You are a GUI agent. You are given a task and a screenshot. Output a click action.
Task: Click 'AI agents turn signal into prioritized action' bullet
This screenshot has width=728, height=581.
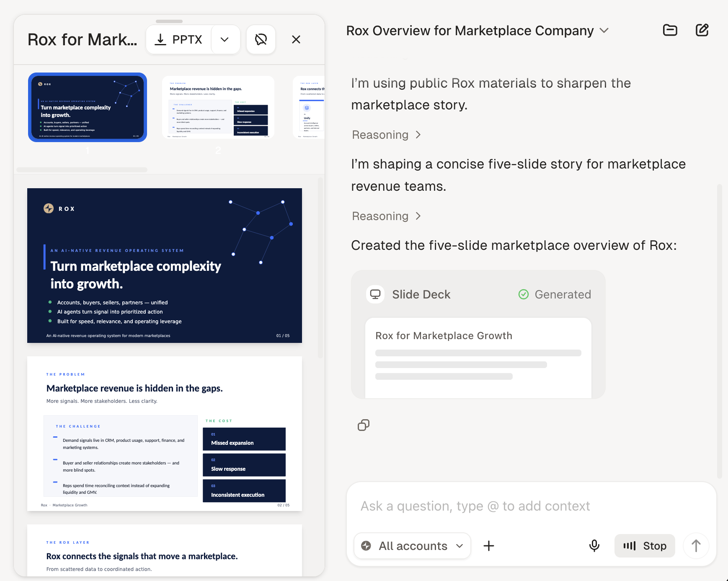click(x=110, y=312)
